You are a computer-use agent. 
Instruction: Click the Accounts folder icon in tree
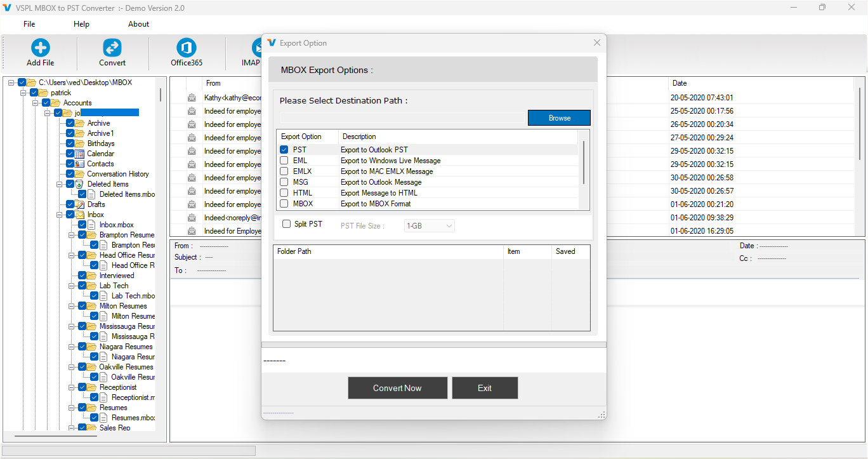pos(55,103)
